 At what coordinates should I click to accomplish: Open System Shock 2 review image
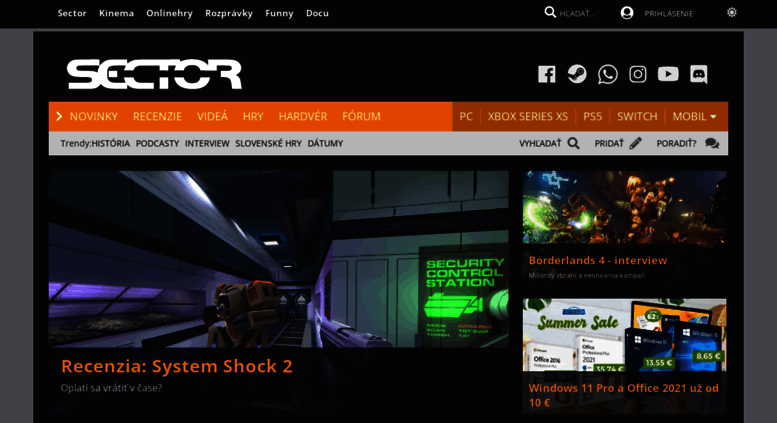point(278,259)
